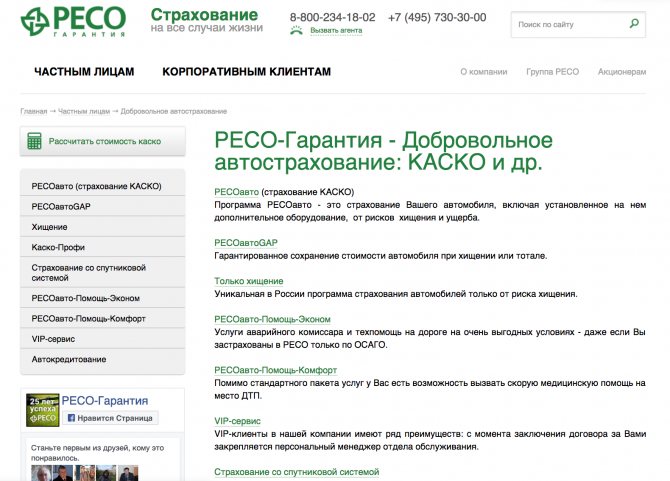Open "Автокредитование" from the sidebar menu
This screenshot has width=670, height=481.
67,359
